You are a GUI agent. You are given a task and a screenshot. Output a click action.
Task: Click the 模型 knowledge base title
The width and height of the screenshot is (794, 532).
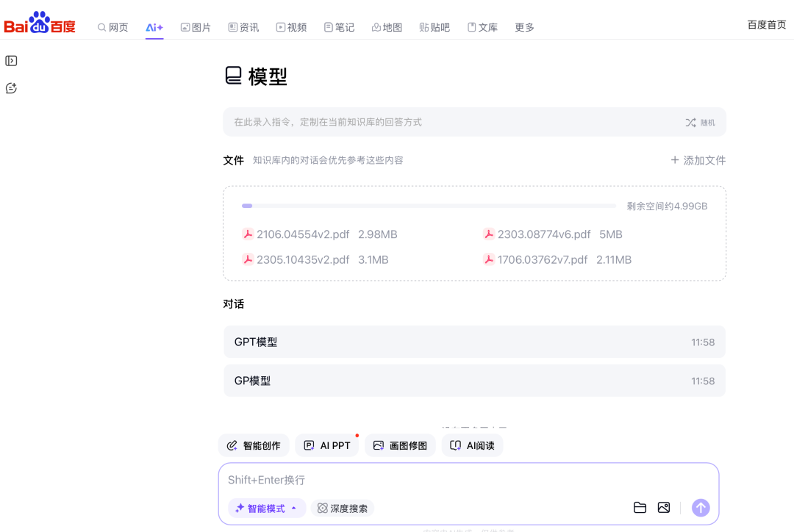click(x=268, y=76)
